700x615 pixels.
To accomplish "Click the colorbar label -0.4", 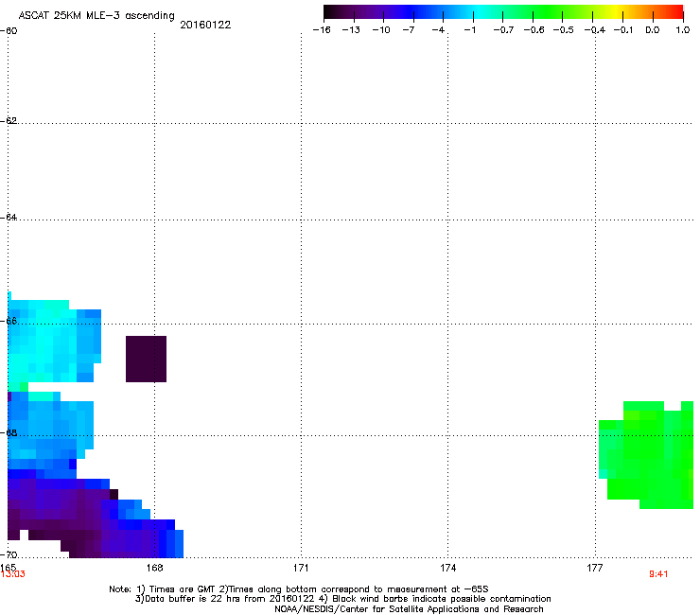I will tap(594, 30).
